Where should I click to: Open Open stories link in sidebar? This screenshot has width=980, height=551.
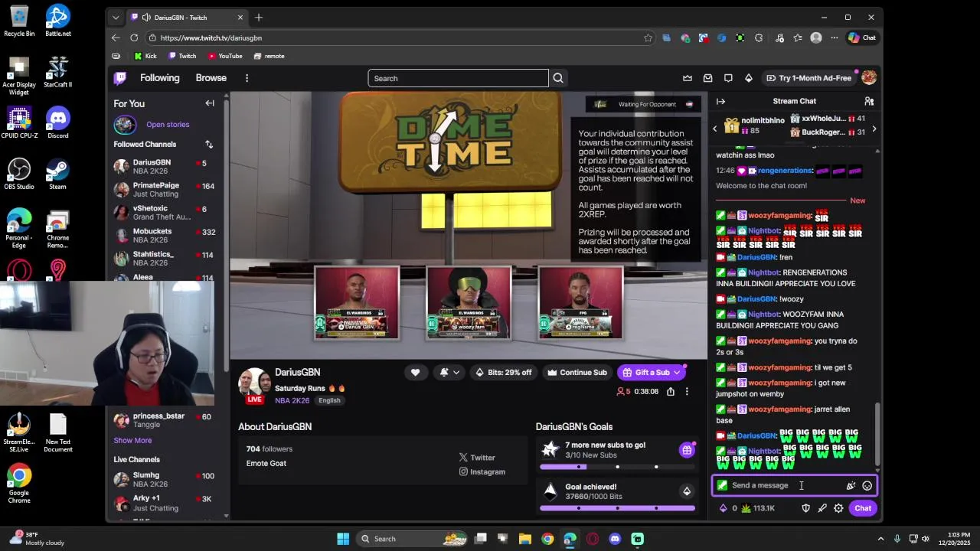168,124
